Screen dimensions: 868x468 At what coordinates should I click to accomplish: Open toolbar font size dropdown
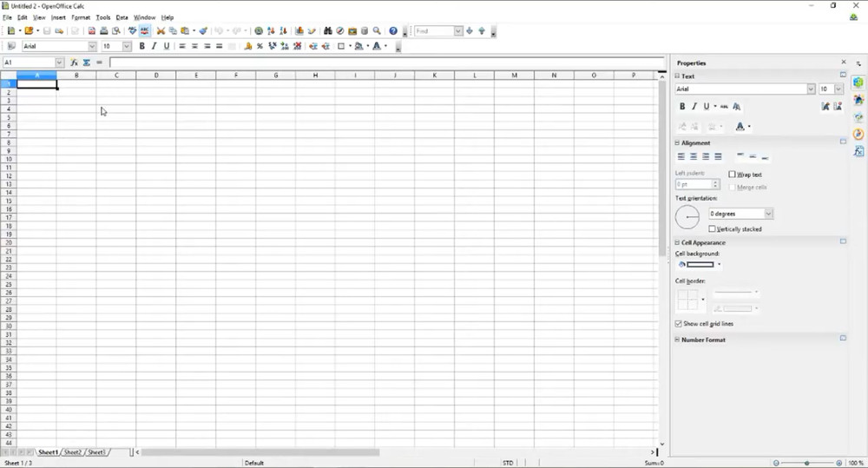point(127,46)
